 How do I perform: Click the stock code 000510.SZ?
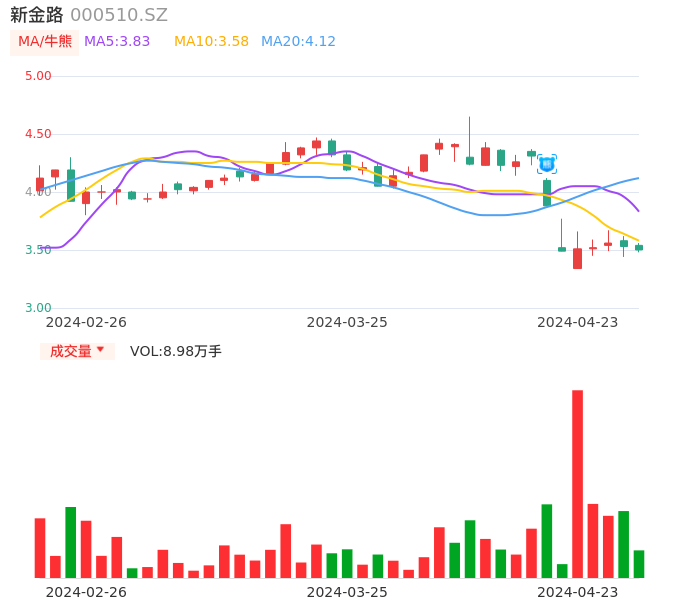119,15
